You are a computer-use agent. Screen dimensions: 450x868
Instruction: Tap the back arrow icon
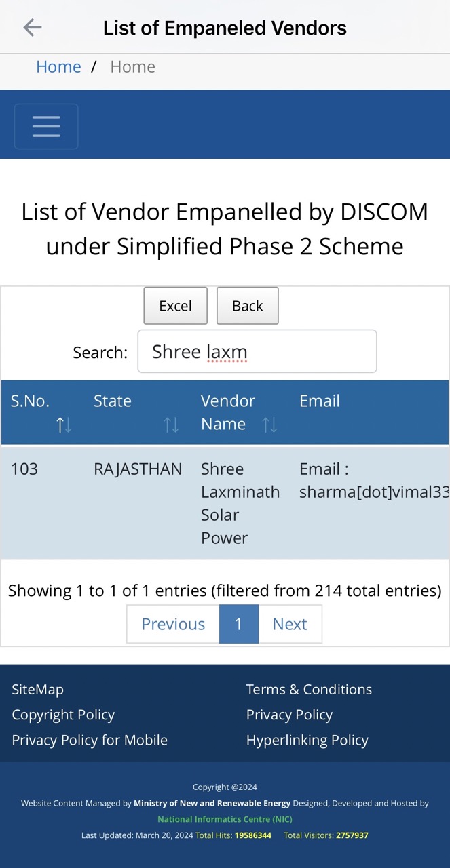pyautogui.click(x=33, y=27)
